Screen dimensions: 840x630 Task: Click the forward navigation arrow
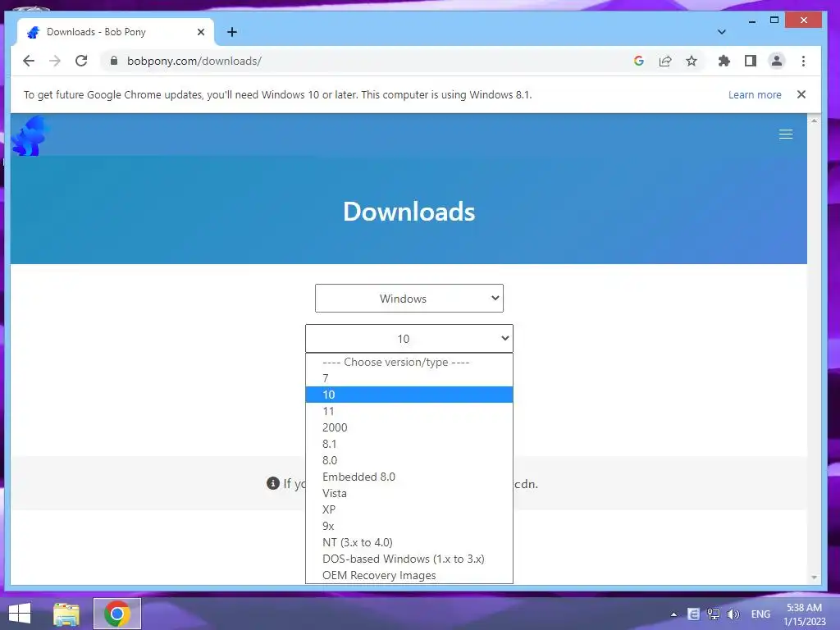55,61
